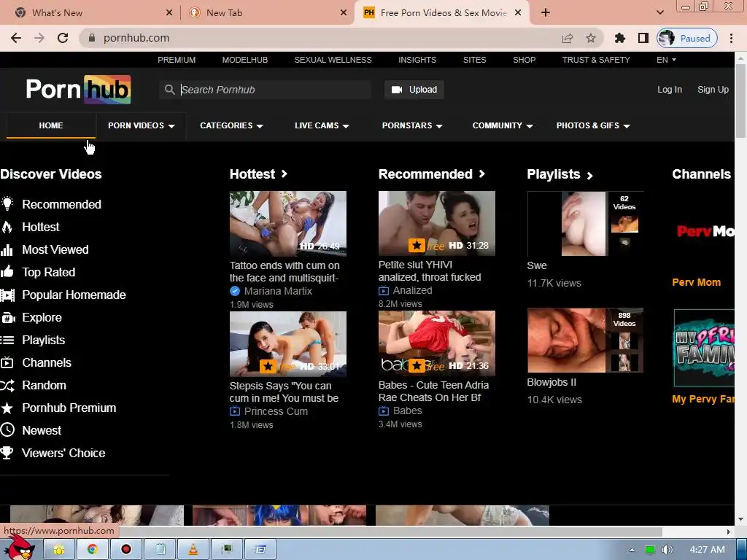Screen dimensions: 747x560
Task: Open the Premium top menu link
Action: tap(177, 60)
